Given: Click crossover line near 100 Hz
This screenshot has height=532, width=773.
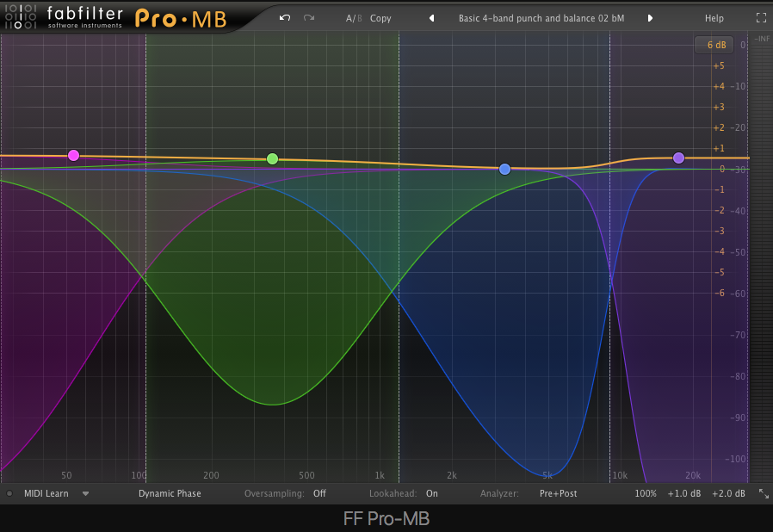Looking at the screenshot, I should [x=146, y=257].
